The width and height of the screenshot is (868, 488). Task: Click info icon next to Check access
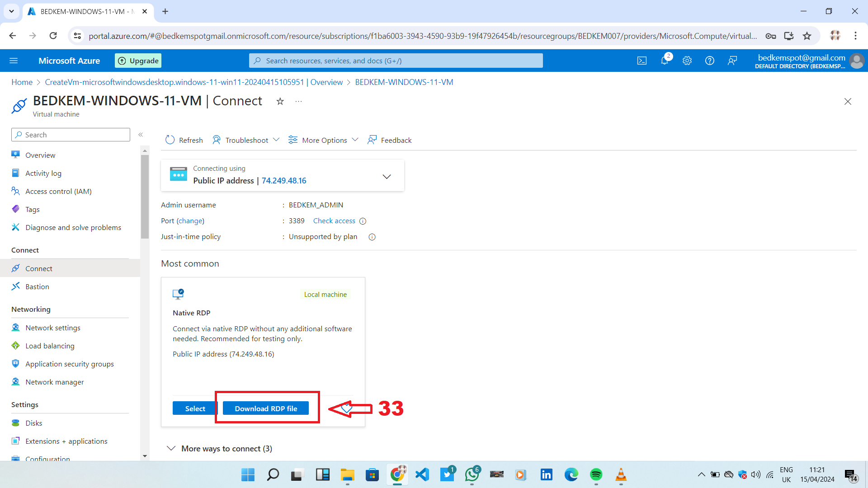[363, 221]
